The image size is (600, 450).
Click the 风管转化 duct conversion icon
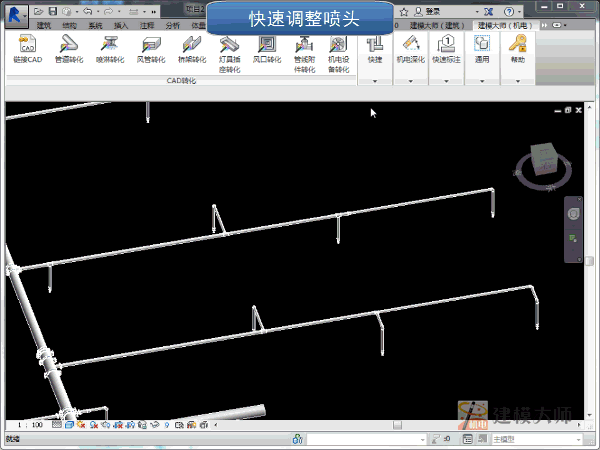[x=151, y=44]
